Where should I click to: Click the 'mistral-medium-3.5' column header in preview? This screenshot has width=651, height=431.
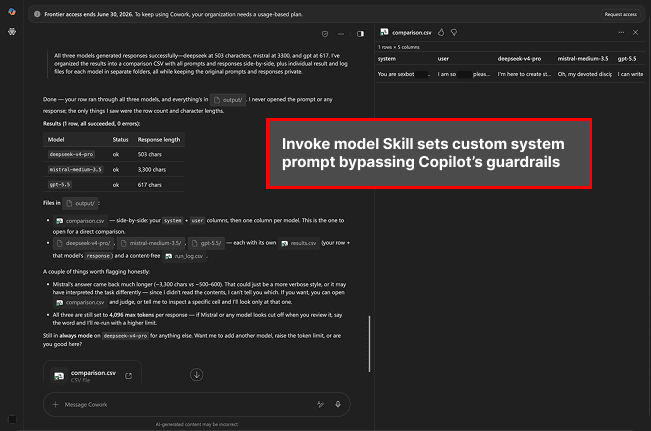(582, 59)
